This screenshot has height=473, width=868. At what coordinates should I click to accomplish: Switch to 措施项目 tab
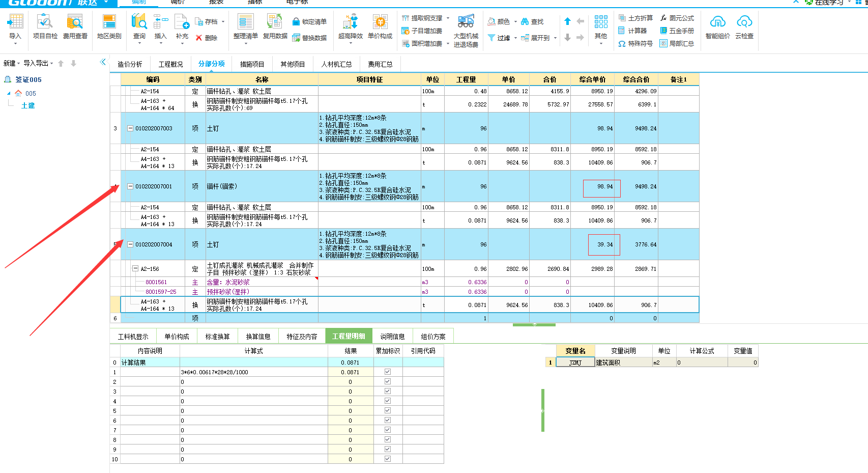pyautogui.click(x=252, y=64)
